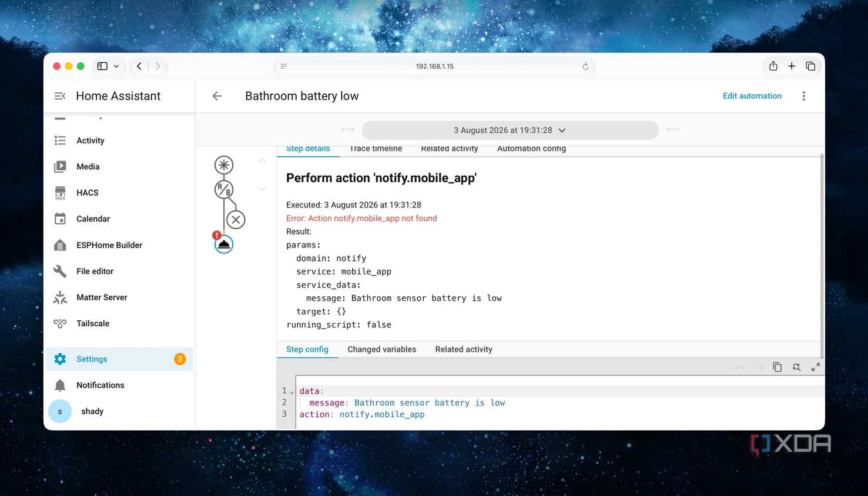Open the File editor wrench icon

60,271
